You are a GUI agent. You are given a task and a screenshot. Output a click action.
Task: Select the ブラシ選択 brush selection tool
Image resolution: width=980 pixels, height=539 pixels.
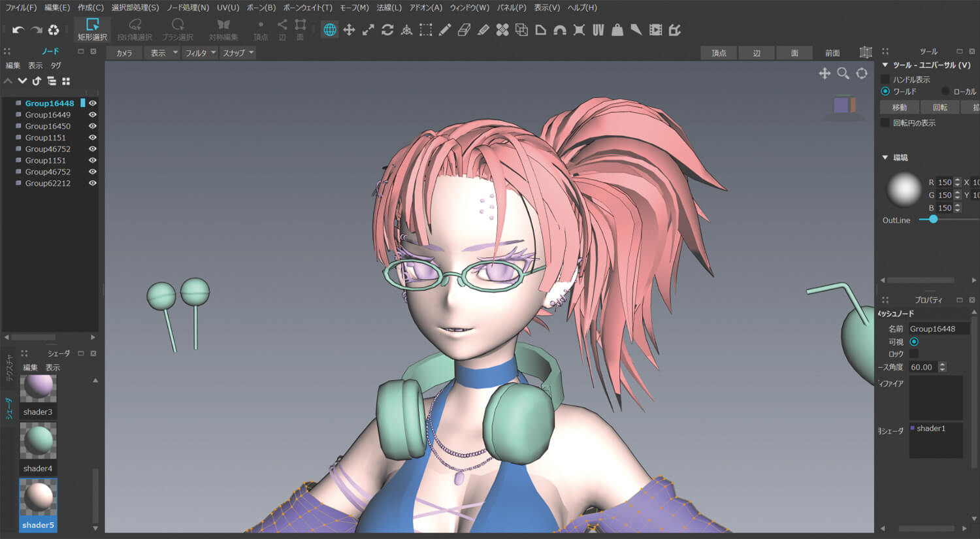(178, 30)
